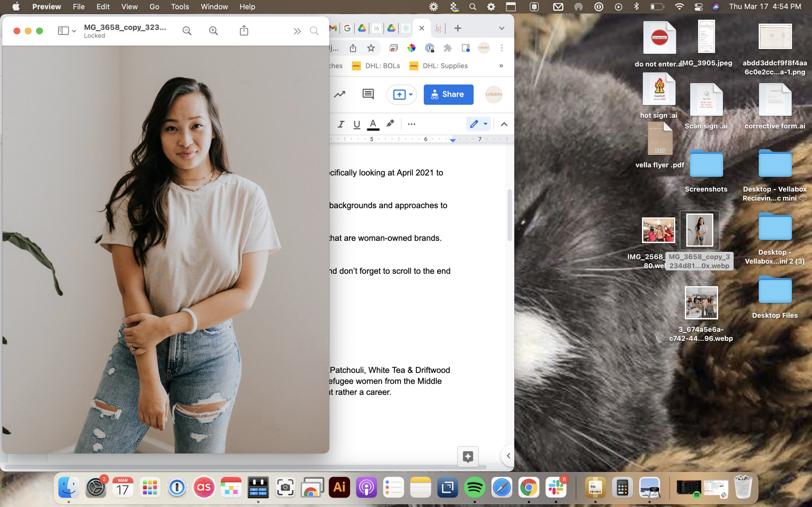Hide the Docs menus with the up chevron

(504, 124)
